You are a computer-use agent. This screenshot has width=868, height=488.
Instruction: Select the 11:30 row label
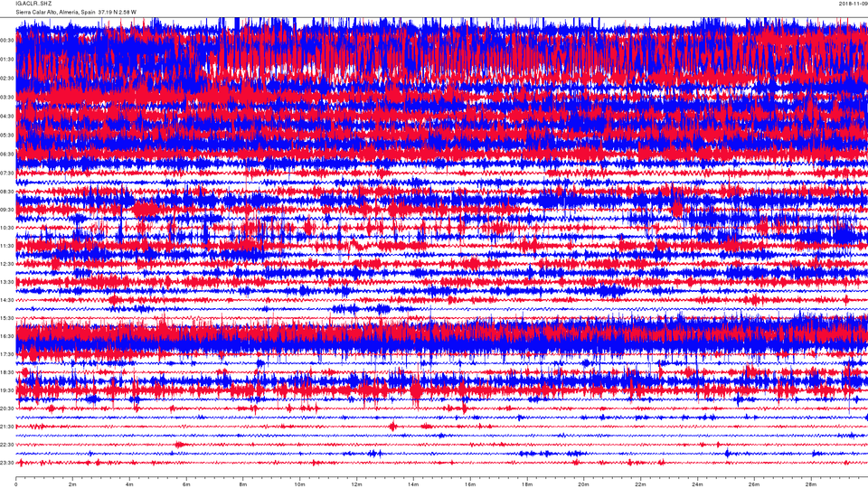[x=7, y=246]
